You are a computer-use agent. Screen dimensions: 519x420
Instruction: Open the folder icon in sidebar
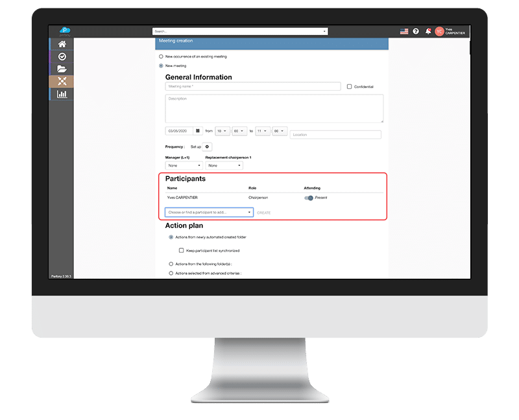(62, 69)
